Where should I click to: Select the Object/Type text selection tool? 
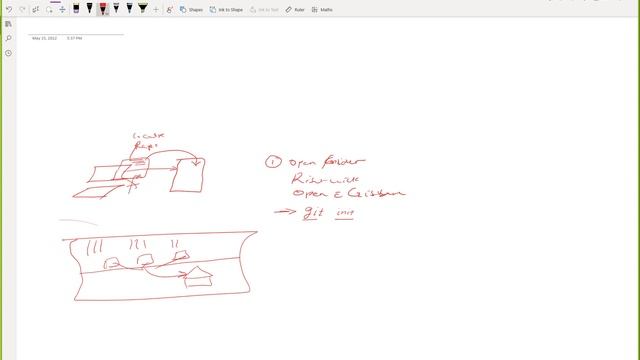[36, 9]
